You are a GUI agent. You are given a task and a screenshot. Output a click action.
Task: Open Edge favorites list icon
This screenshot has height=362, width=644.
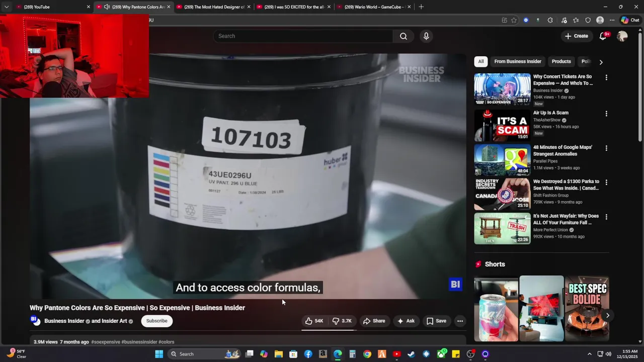(576, 20)
